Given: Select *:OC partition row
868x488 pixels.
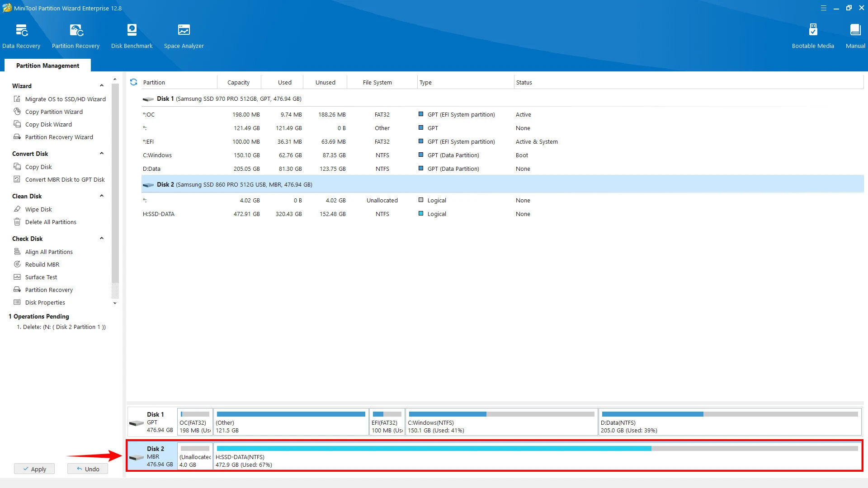Looking at the screenshot, I should point(502,114).
